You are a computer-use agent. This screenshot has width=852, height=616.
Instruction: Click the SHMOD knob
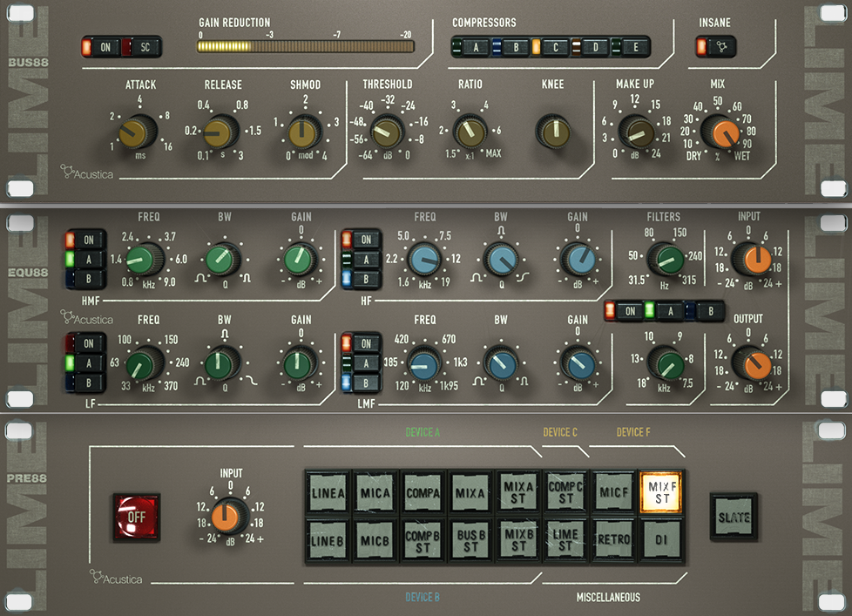pos(304,132)
